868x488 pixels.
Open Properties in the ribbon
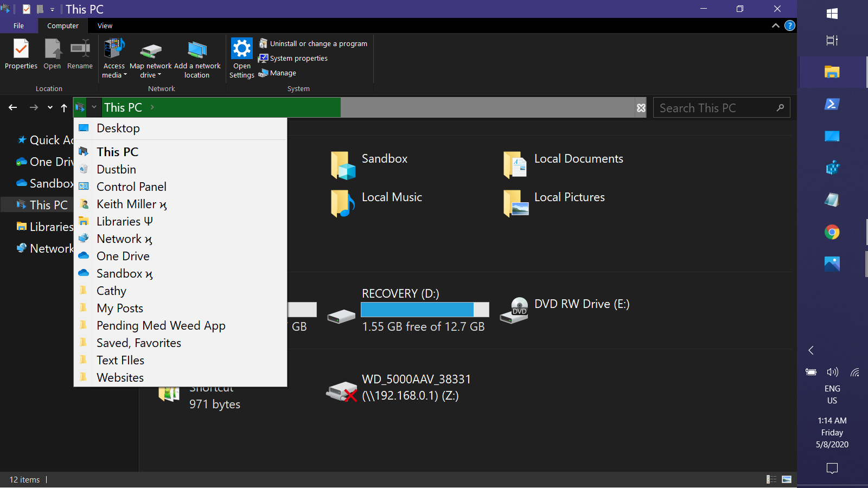click(21, 54)
